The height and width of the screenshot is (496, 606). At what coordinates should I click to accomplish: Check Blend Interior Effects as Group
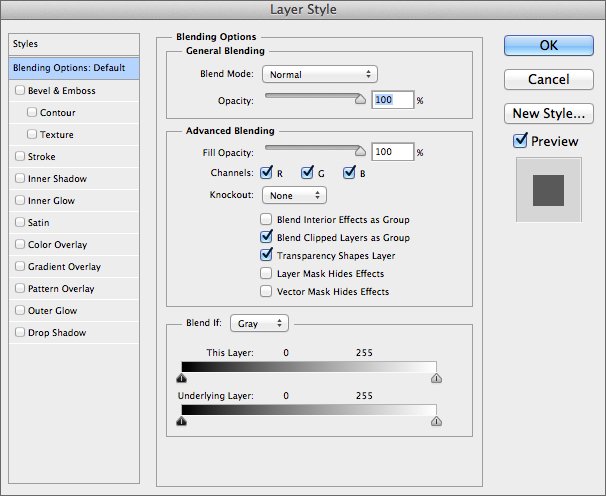tap(266, 219)
